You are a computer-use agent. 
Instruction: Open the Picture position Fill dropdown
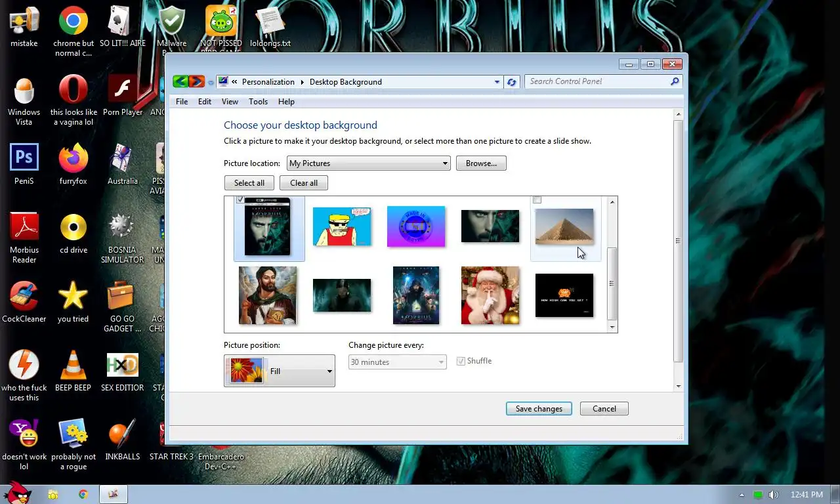[280, 371]
